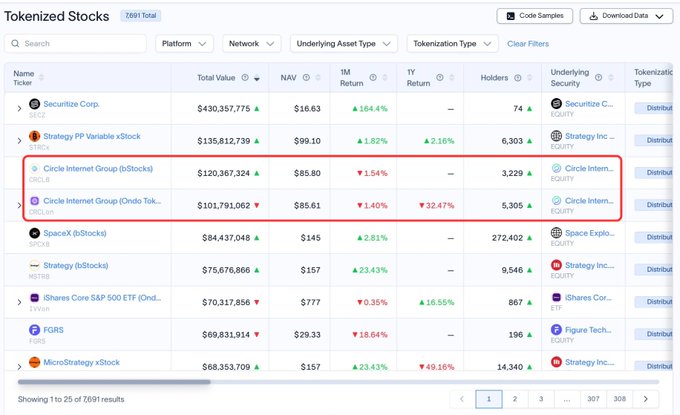Click the Strategy PP Variable xStock logo icon

pyautogui.click(x=34, y=136)
